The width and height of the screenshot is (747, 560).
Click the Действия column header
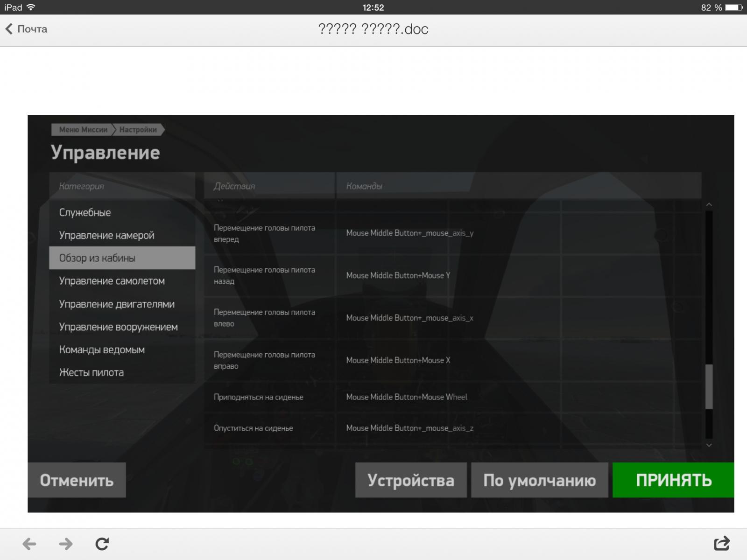[269, 186]
